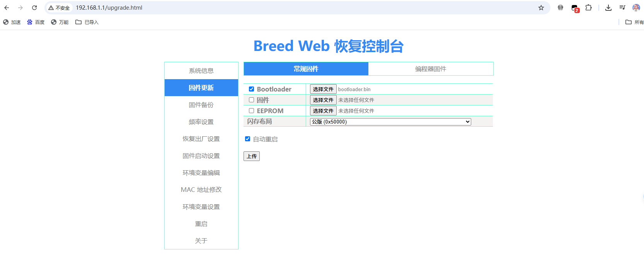Viewport: 644px width, 261px height.
Task: Click 选择文件 for the EEPROM row
Action: click(323, 111)
